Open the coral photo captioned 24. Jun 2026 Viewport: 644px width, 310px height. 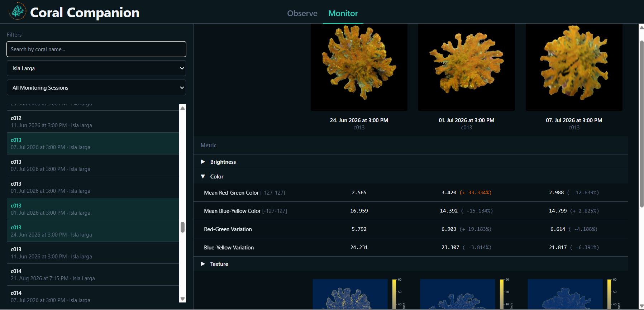point(359,67)
